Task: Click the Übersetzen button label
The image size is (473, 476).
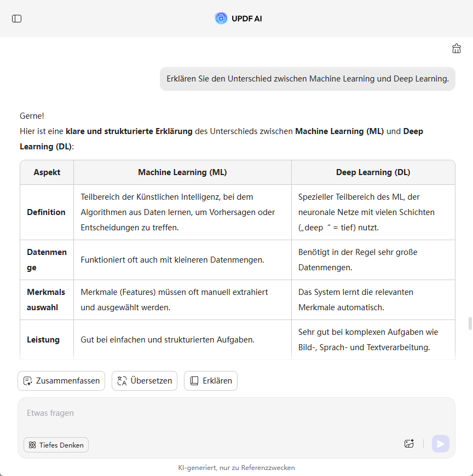Action: pyautogui.click(x=151, y=381)
